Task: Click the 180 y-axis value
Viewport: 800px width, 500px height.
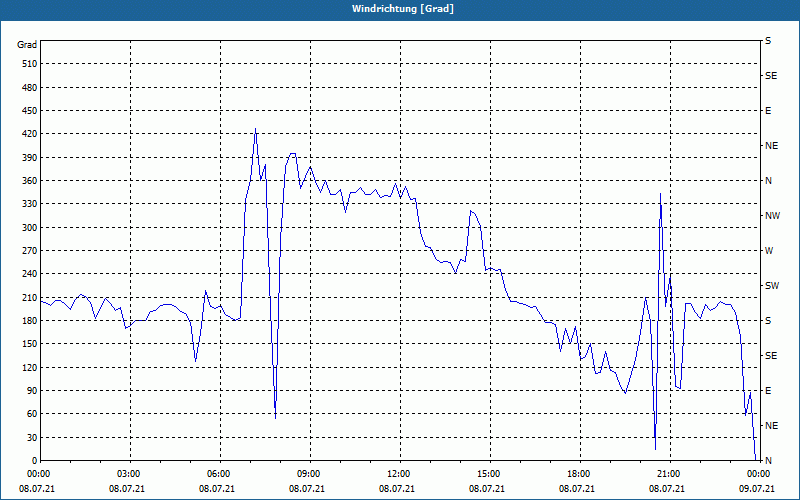Action: [30, 321]
